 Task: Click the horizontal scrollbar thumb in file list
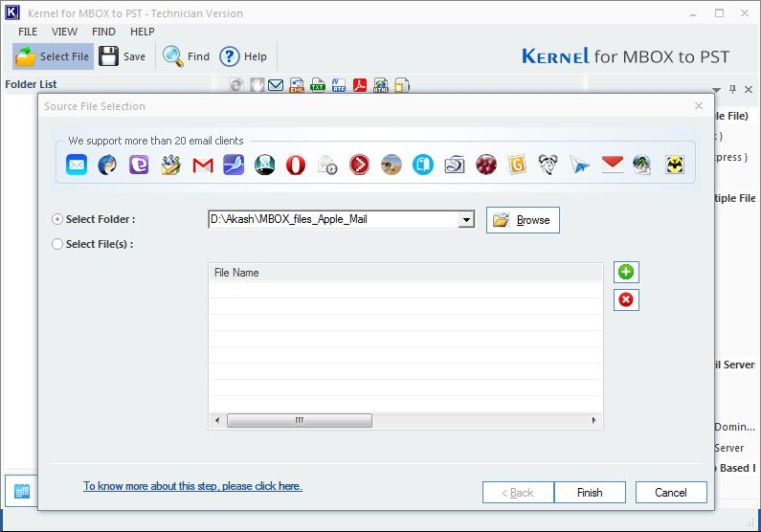pyautogui.click(x=300, y=420)
